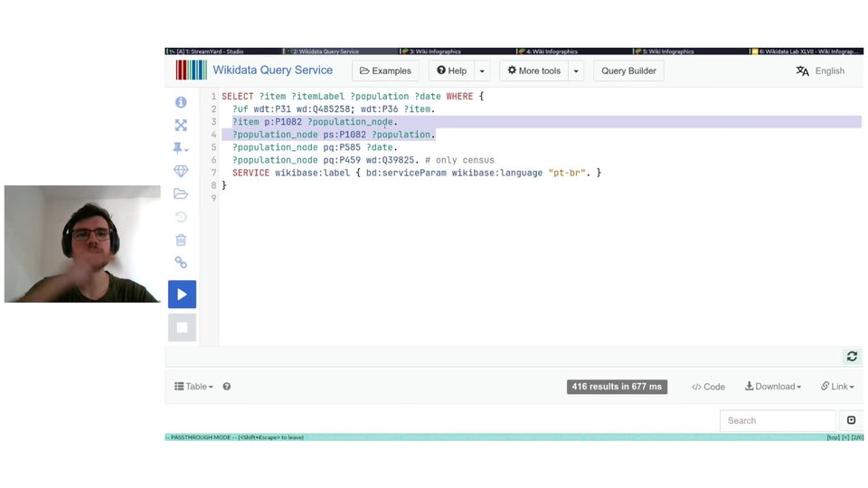
Task: Click the SELECT keyword on line 1
Action: coord(238,97)
